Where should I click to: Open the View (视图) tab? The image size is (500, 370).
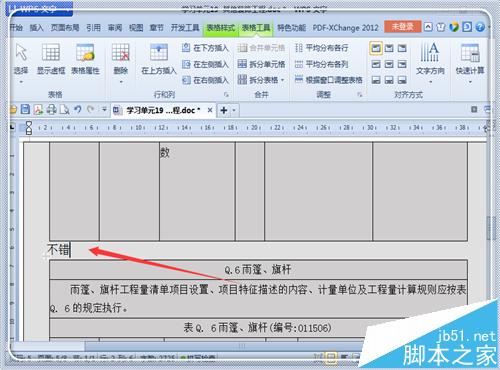click(x=136, y=27)
